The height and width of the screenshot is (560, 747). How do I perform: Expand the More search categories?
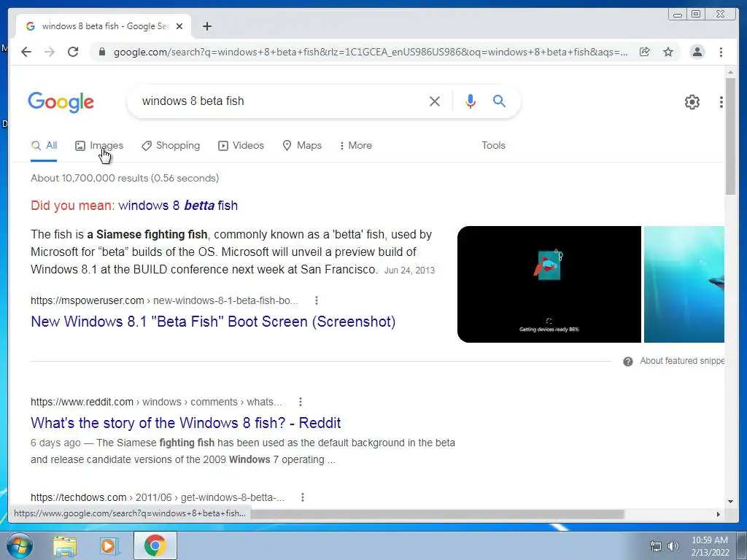click(x=355, y=146)
